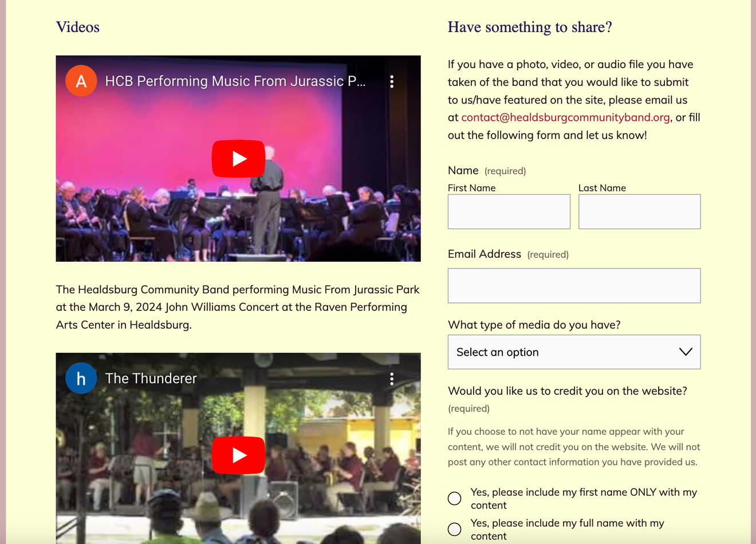756x544 pixels.
Task: Open more options on Jurassic Park video
Action: point(392,81)
